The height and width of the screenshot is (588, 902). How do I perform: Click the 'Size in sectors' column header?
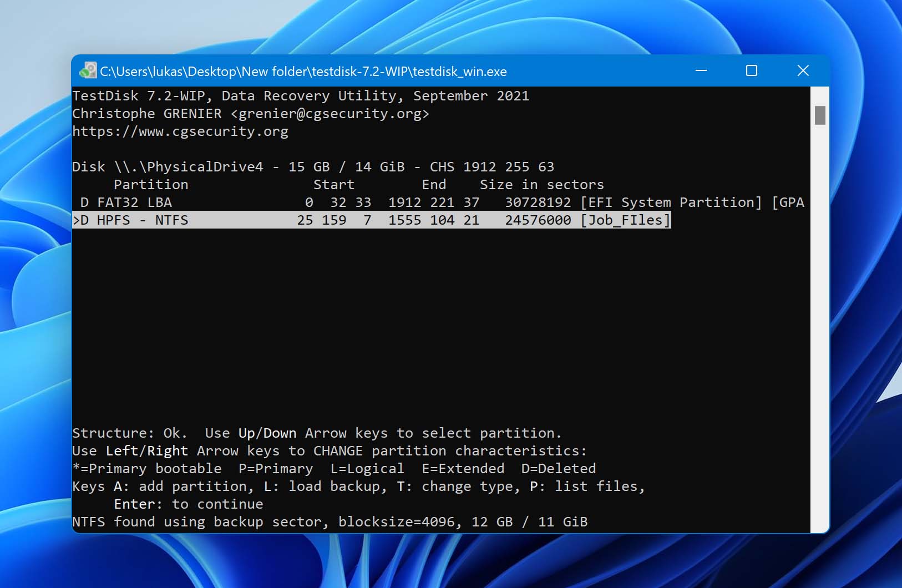(541, 185)
